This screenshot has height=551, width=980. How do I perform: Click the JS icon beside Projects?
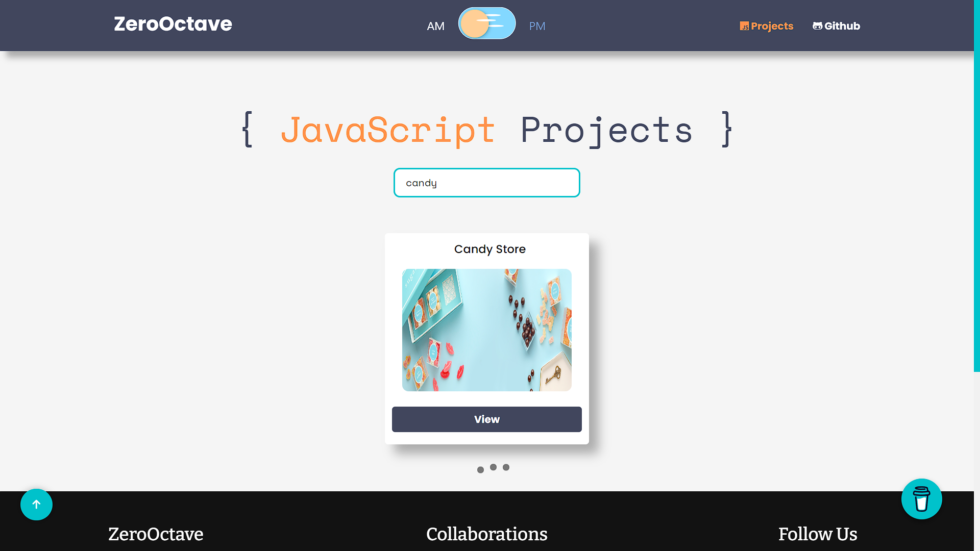click(x=744, y=26)
